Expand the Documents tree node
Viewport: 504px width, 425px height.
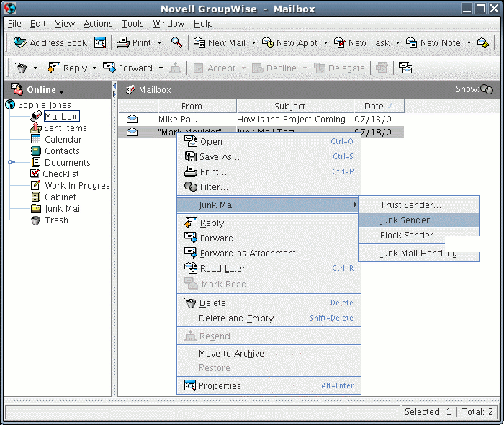[11, 163]
